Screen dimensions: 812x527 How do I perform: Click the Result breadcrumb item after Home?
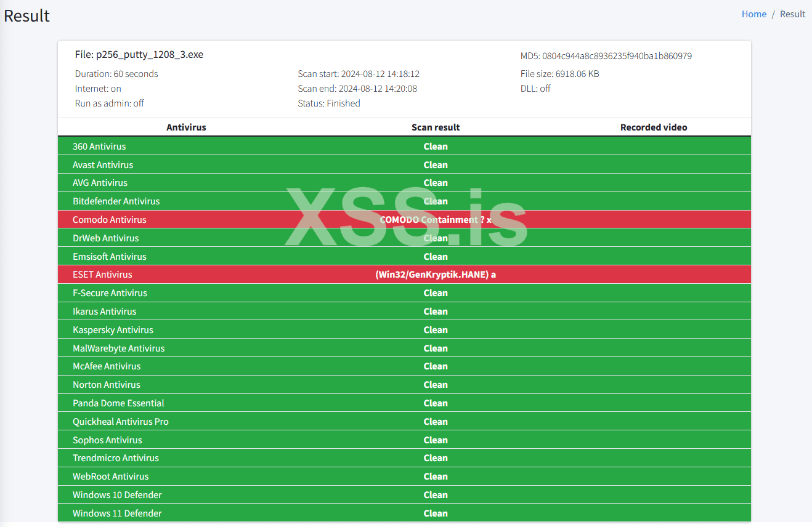tap(793, 14)
